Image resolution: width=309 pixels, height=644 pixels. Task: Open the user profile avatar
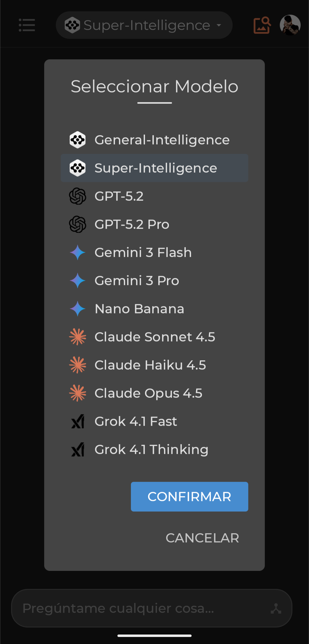coord(290,25)
